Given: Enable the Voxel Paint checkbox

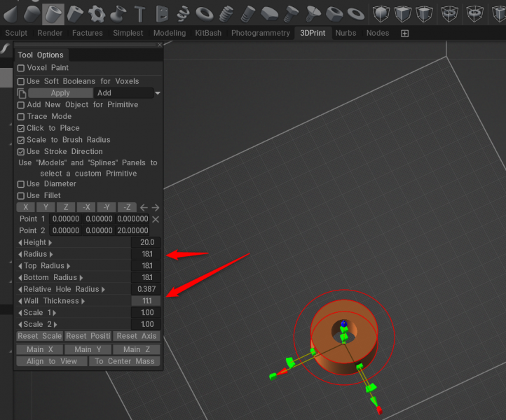Looking at the screenshot, I should coord(21,68).
